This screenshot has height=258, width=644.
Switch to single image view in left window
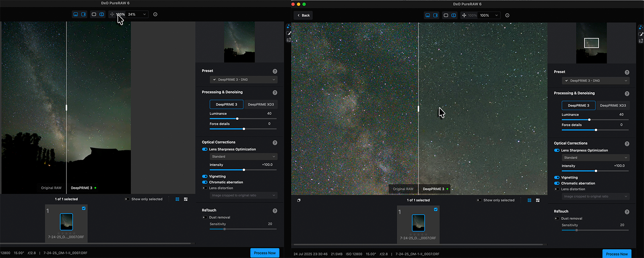pos(94,14)
